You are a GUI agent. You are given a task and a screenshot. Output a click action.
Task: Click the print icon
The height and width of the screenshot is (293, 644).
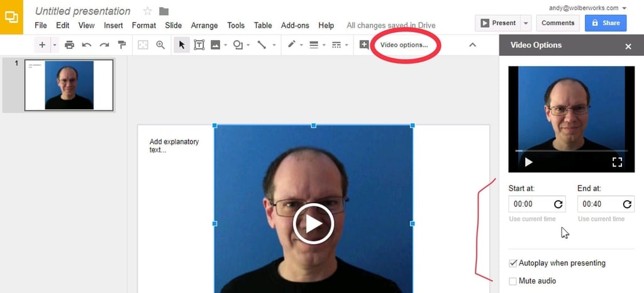point(69,45)
